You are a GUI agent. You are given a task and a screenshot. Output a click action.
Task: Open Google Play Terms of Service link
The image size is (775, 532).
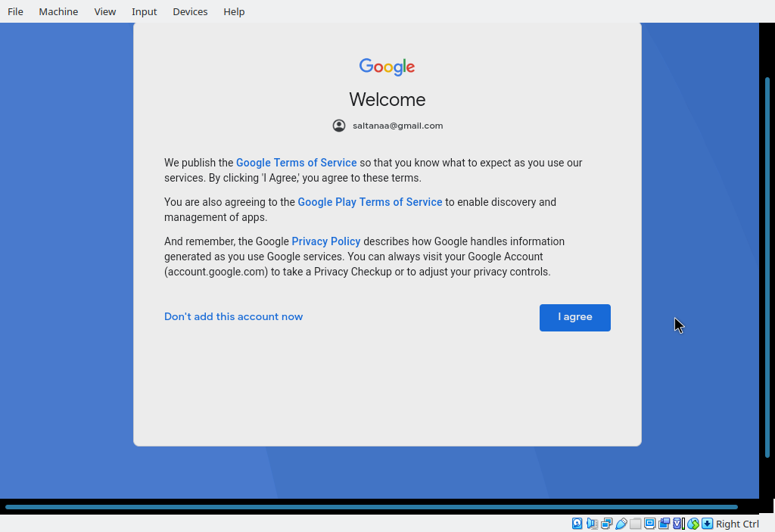(x=369, y=202)
